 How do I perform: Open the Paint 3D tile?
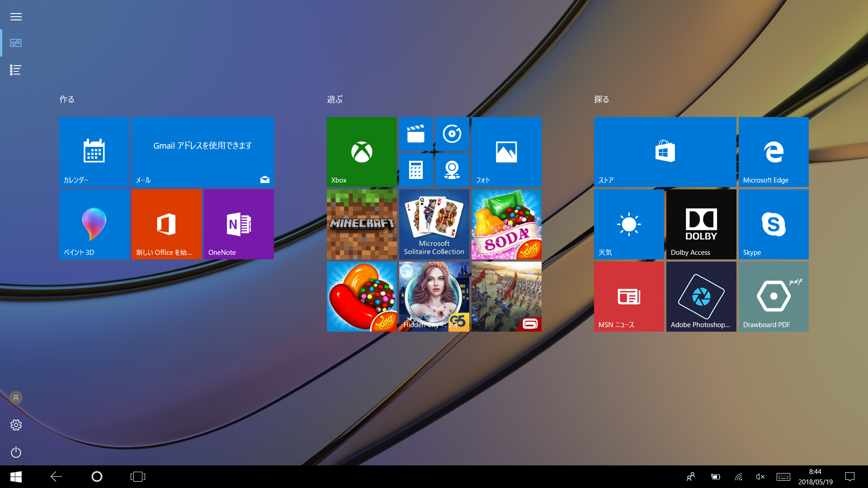click(x=94, y=224)
